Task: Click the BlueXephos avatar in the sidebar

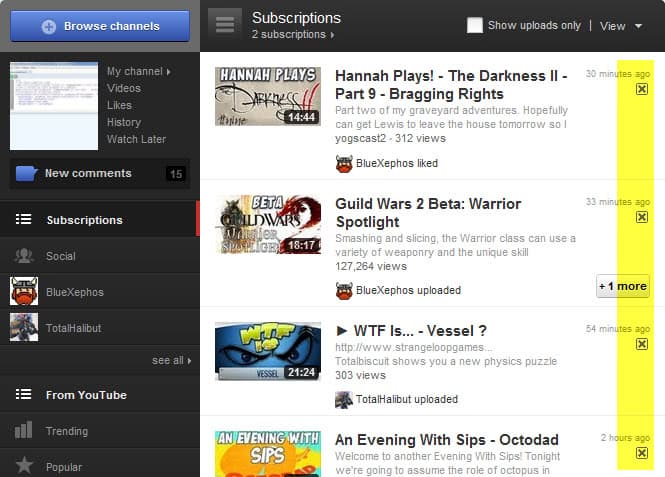Action: [24, 291]
